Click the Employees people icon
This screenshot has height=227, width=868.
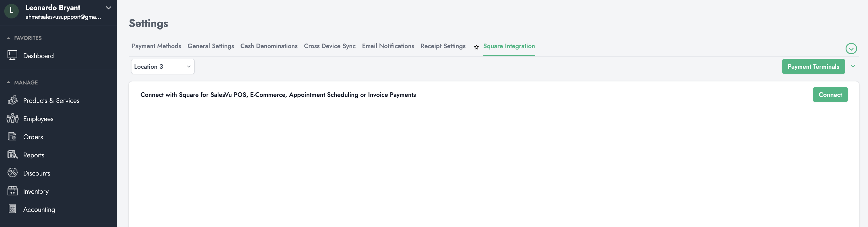click(12, 118)
